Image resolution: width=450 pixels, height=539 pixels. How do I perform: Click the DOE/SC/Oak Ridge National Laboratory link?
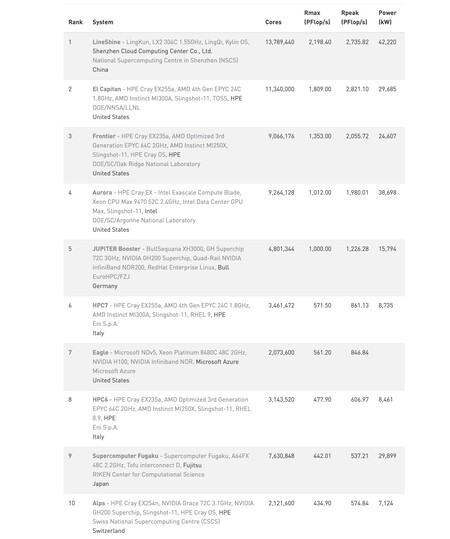click(146, 164)
